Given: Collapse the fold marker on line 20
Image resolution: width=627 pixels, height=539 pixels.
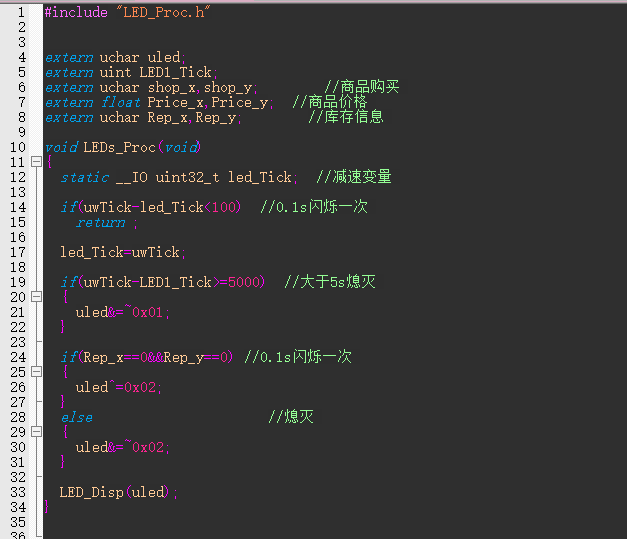Looking at the screenshot, I should 36,297.
